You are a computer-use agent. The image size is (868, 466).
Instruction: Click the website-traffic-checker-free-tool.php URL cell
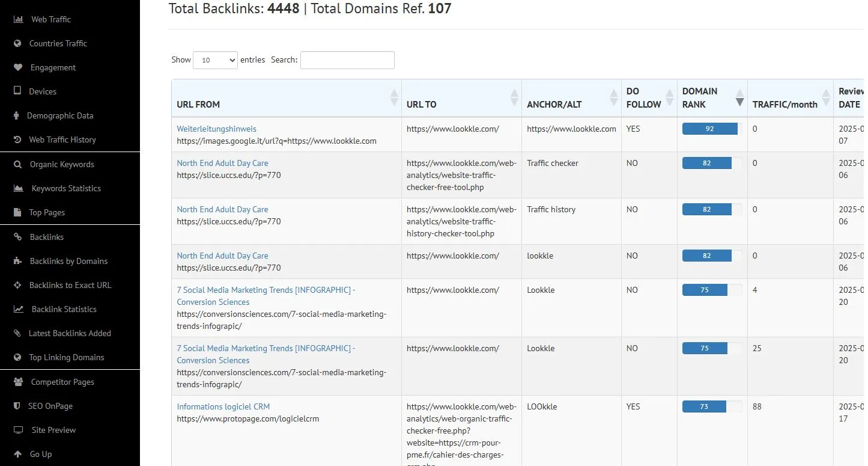click(x=462, y=175)
